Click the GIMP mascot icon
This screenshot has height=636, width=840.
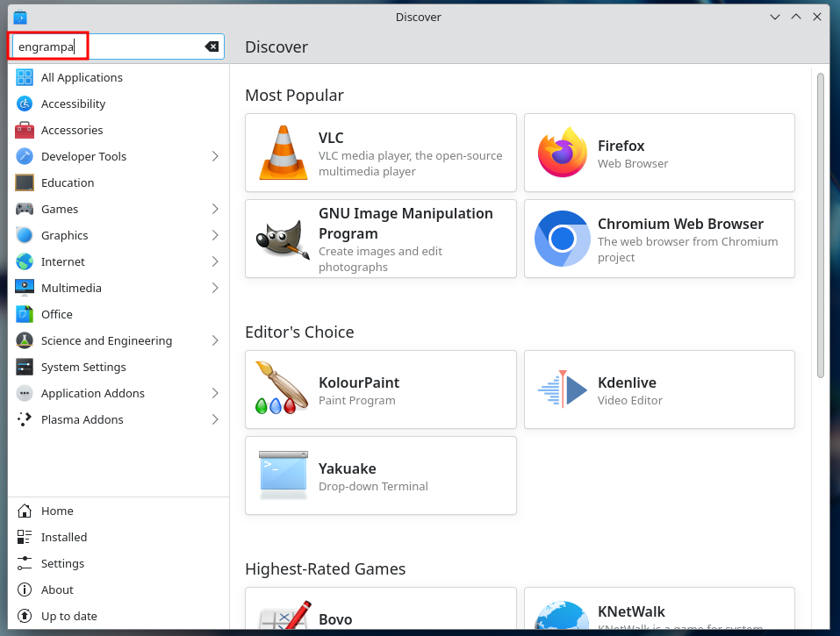point(283,239)
